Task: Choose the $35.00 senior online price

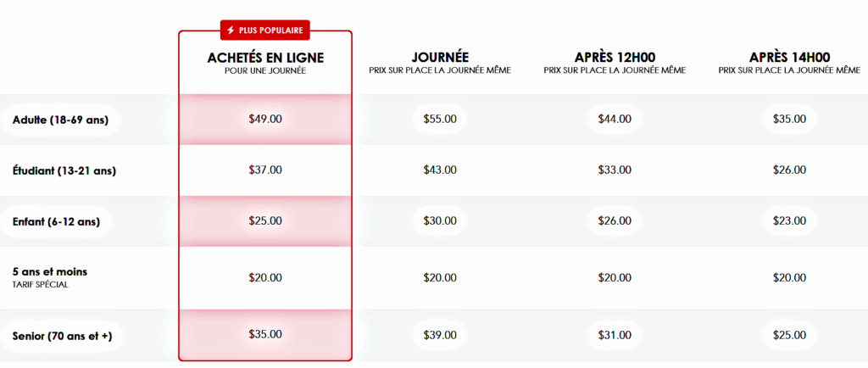Action: [x=265, y=334]
